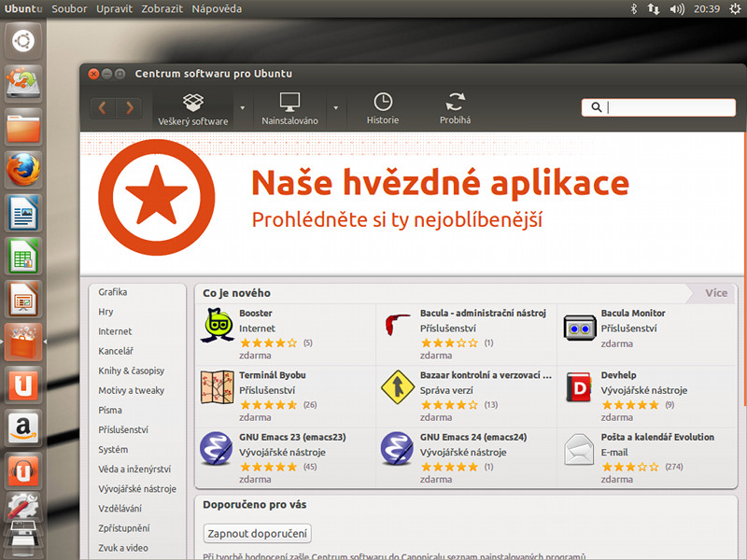Select the Věda a inženýrství category
The image size is (747, 560).
(134, 469)
